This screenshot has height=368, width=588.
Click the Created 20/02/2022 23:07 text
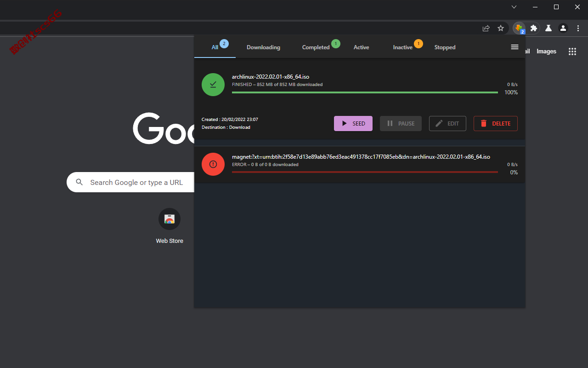click(x=230, y=120)
